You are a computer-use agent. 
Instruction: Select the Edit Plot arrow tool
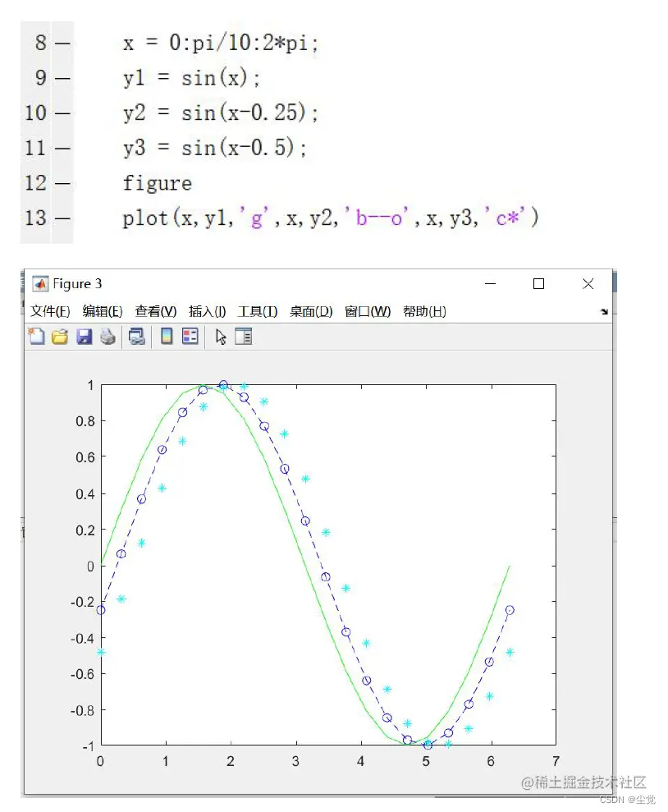tap(221, 337)
